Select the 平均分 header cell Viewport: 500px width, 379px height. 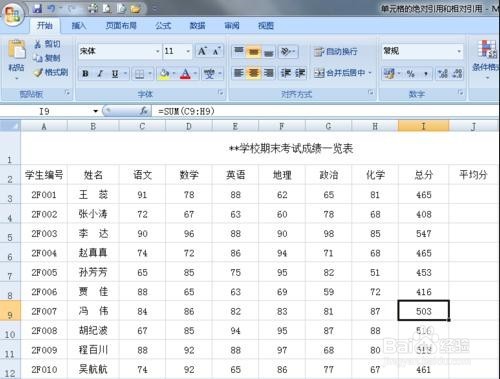point(473,174)
